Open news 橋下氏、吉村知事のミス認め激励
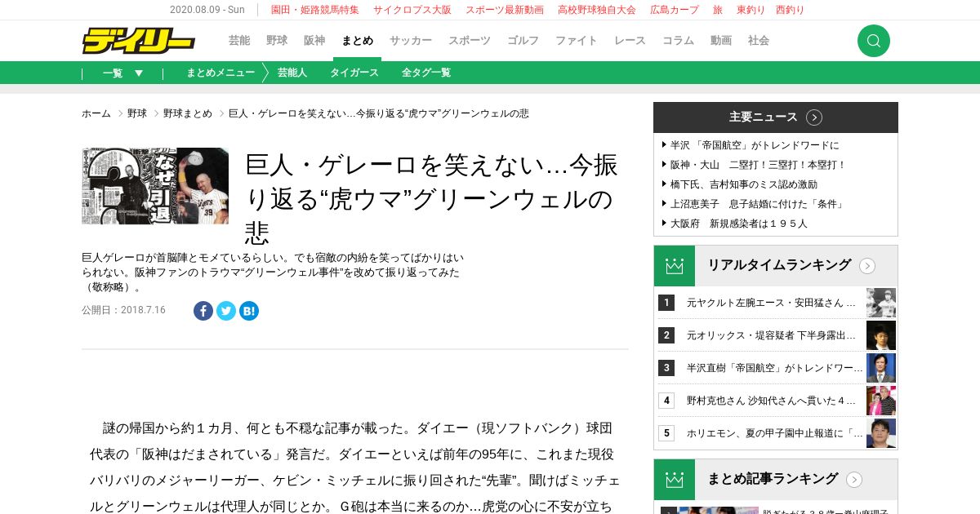Image resolution: width=980 pixels, height=514 pixels. (743, 184)
